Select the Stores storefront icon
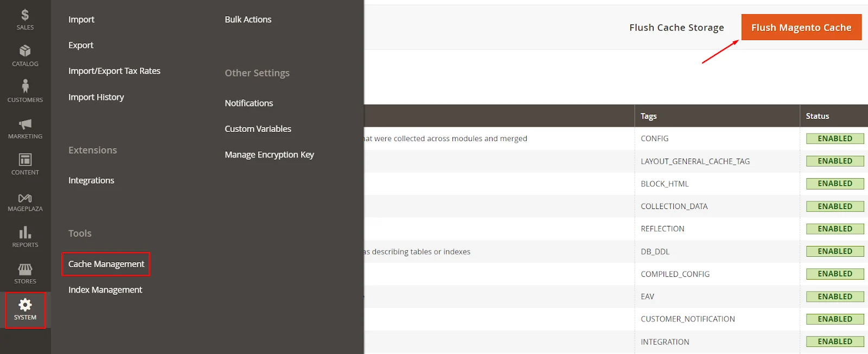The height and width of the screenshot is (354, 868). 25,269
